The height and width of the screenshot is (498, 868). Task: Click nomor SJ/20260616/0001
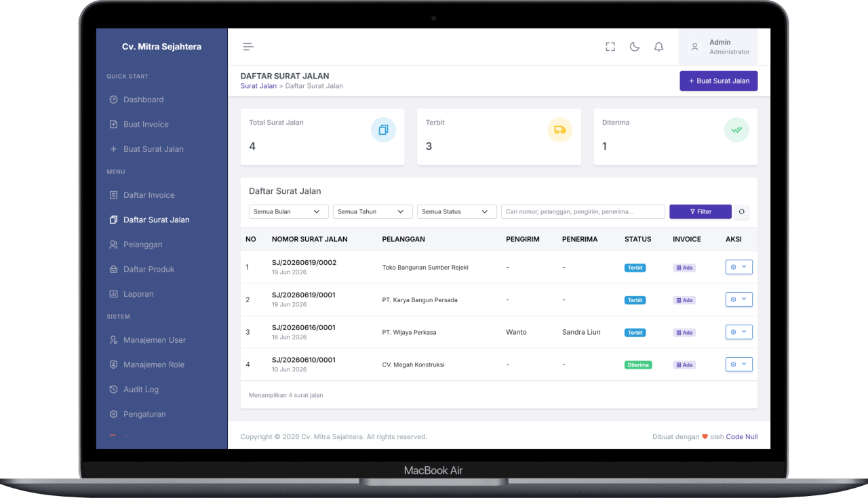304,328
